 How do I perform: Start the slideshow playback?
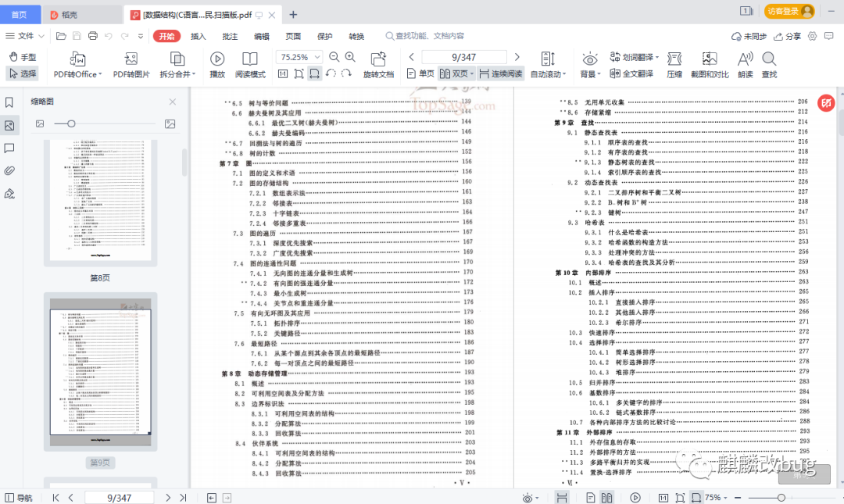(217, 65)
